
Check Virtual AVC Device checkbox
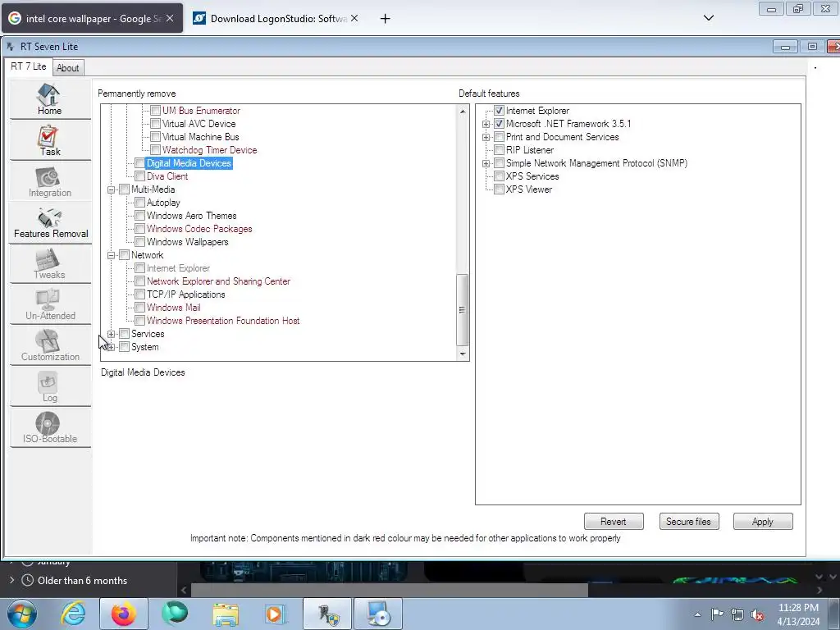click(155, 124)
